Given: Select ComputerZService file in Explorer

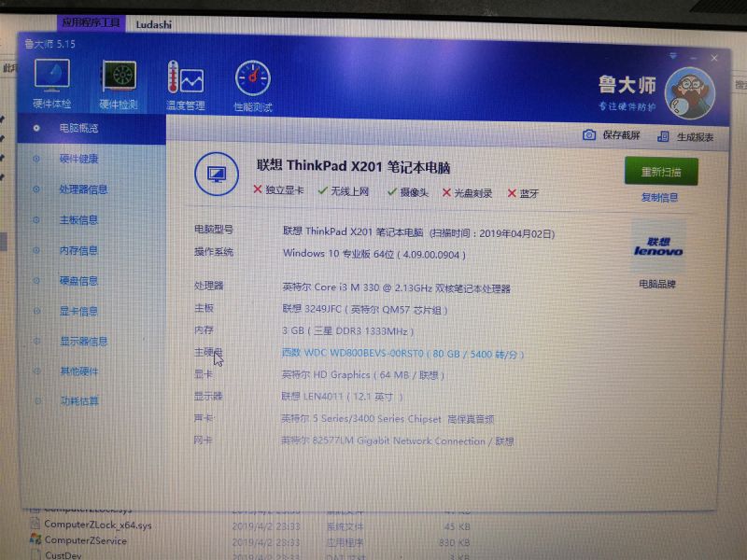Looking at the screenshot, I should point(86,540).
